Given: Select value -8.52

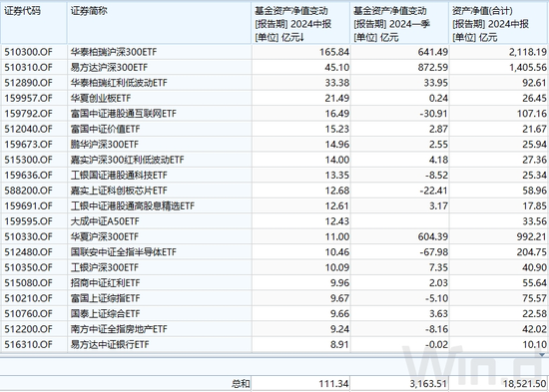Looking at the screenshot, I should [x=436, y=176].
